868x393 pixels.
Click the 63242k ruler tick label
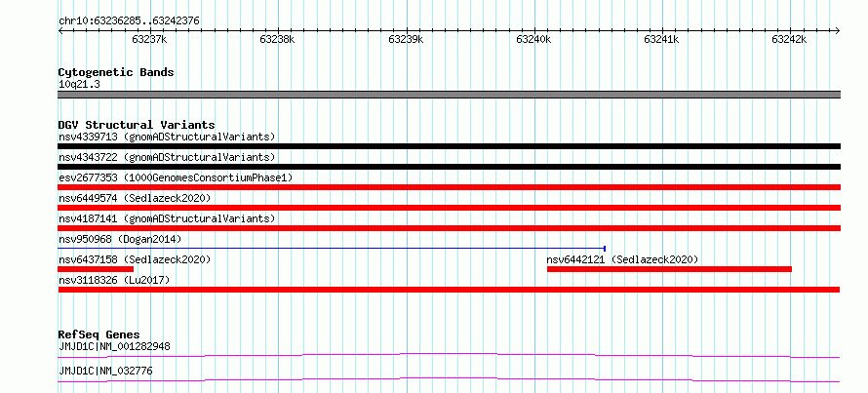point(789,40)
